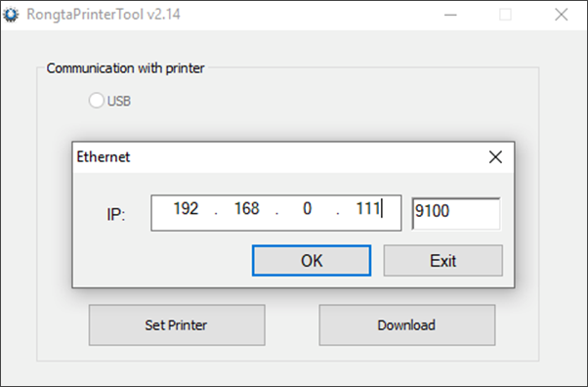Click the Ethernet dialog title text

pos(104,157)
